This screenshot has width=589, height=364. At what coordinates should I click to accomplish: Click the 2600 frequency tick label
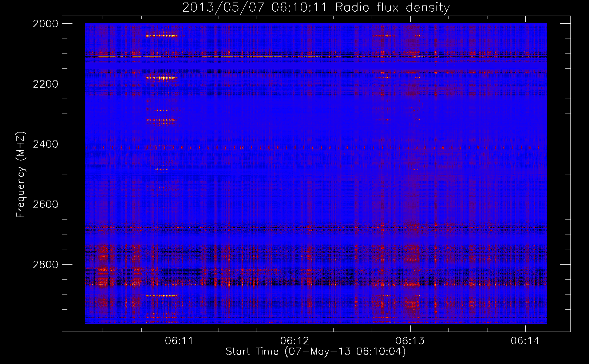[46, 204]
